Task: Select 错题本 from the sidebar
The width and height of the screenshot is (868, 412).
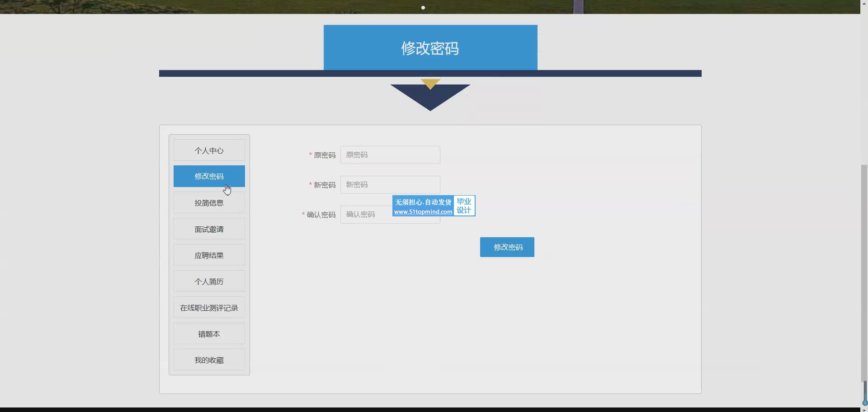Action: (209, 334)
